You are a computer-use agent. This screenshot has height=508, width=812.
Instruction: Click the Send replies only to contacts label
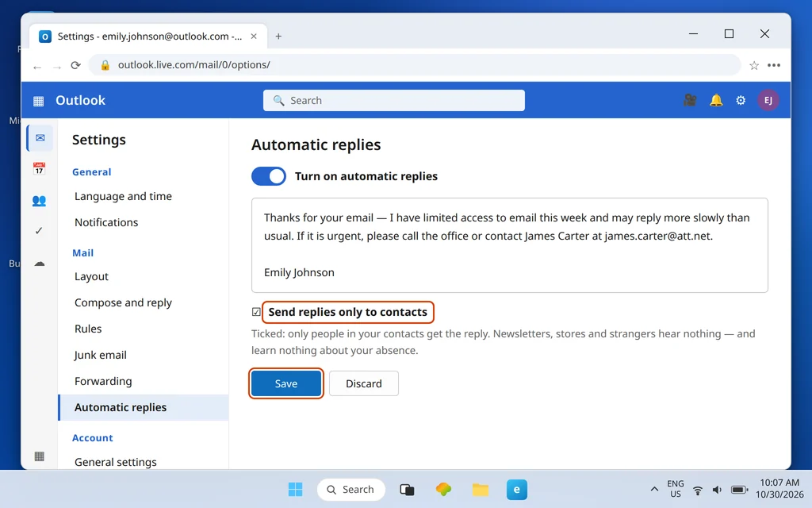pos(347,312)
